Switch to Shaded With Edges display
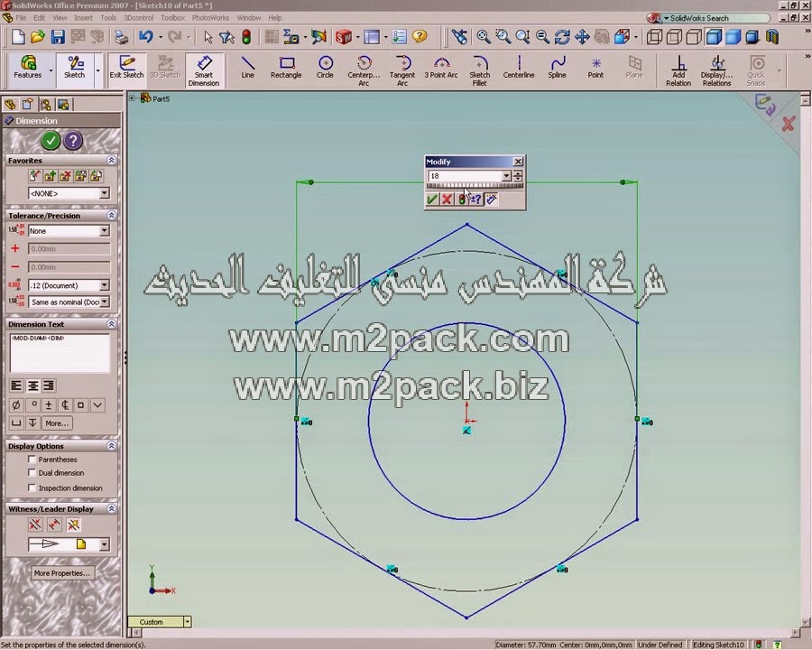Viewport: 812px width, 650px height. coord(714,37)
